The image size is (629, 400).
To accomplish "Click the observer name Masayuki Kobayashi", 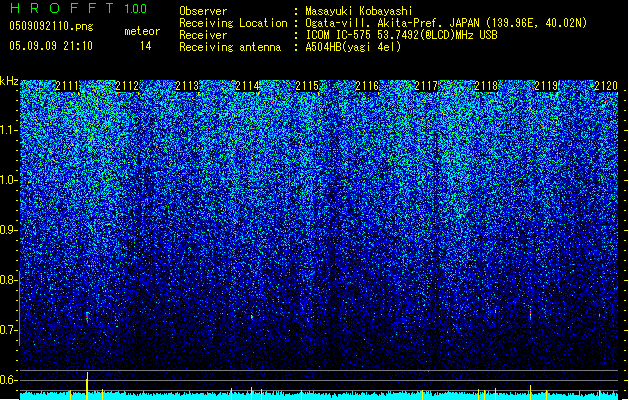I will [x=359, y=11].
